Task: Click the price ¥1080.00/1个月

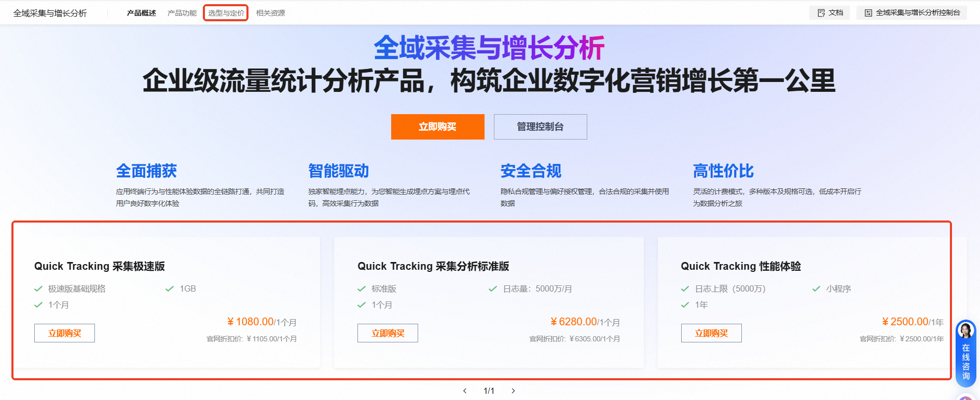Action: pos(262,322)
